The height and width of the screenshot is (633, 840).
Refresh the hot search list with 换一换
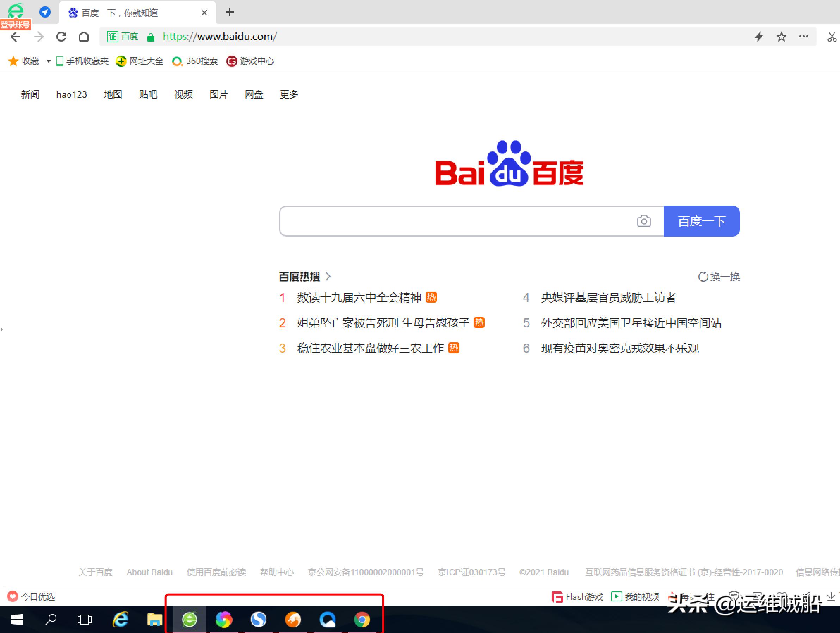tap(719, 277)
